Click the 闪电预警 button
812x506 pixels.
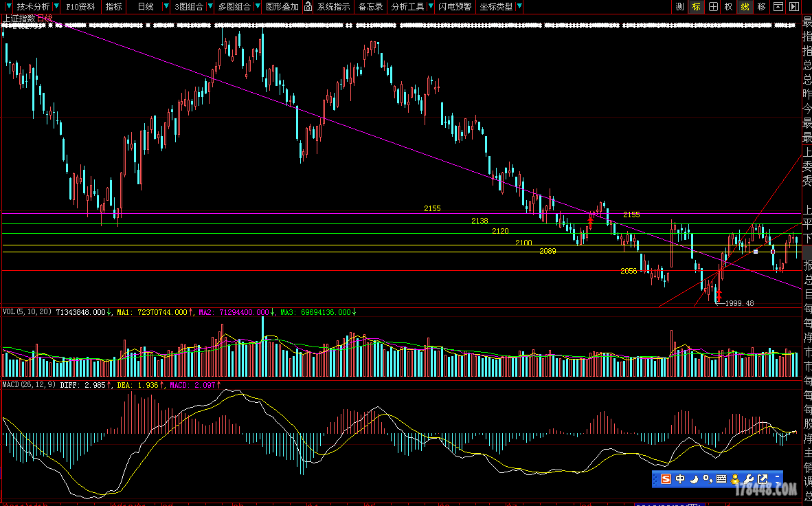pos(455,7)
